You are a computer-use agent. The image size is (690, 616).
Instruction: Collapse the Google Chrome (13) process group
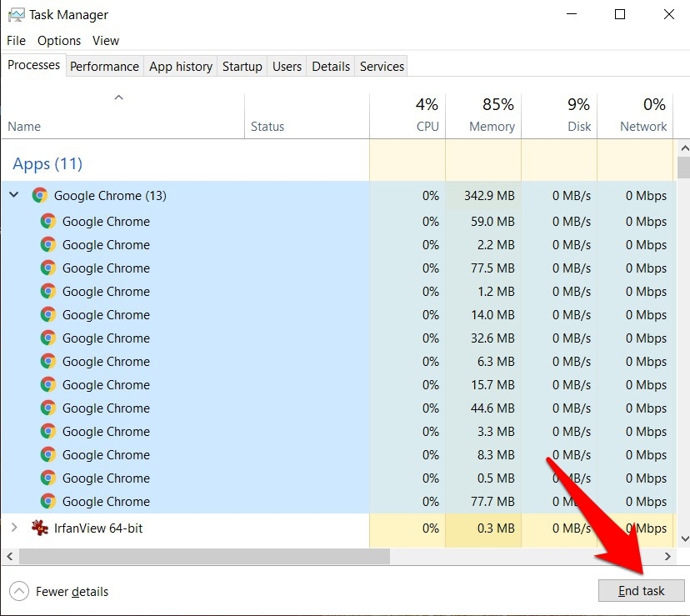click(x=13, y=196)
